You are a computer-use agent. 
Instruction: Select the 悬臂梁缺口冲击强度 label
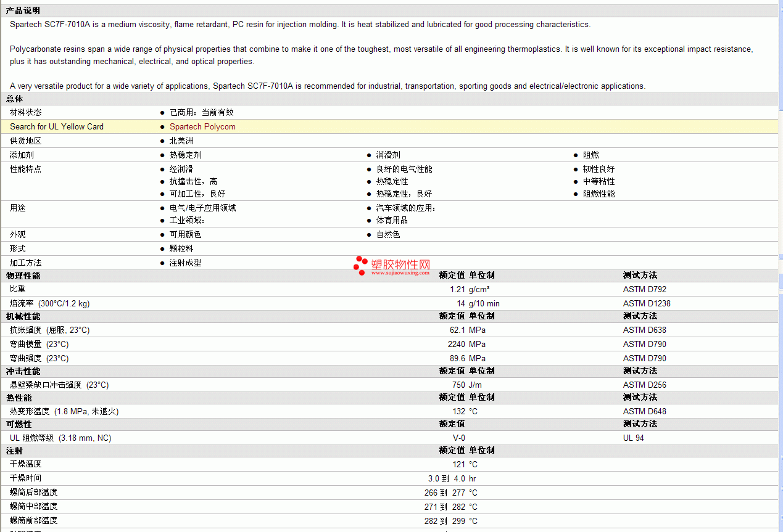point(59,385)
